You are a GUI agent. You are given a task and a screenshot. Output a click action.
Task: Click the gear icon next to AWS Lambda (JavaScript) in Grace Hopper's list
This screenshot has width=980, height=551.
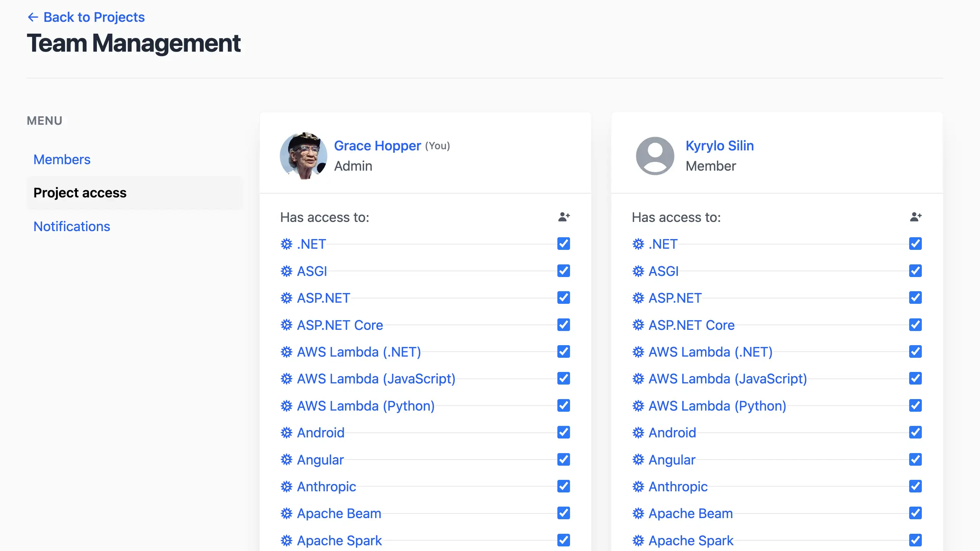point(286,379)
